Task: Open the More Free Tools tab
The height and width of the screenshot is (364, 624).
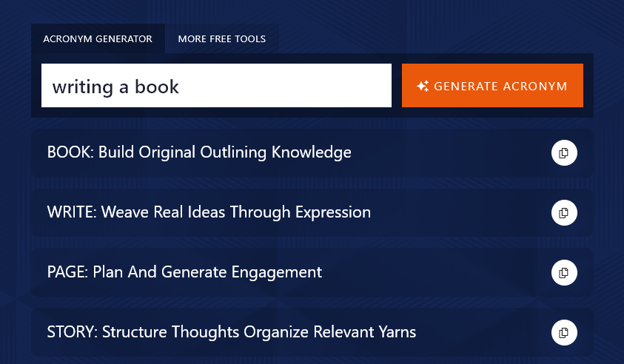Action: [221, 39]
